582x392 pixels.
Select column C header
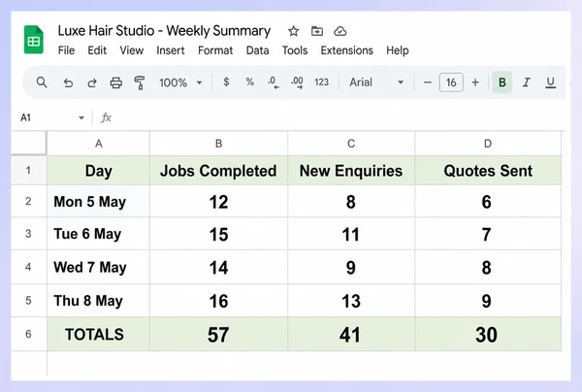(x=351, y=144)
